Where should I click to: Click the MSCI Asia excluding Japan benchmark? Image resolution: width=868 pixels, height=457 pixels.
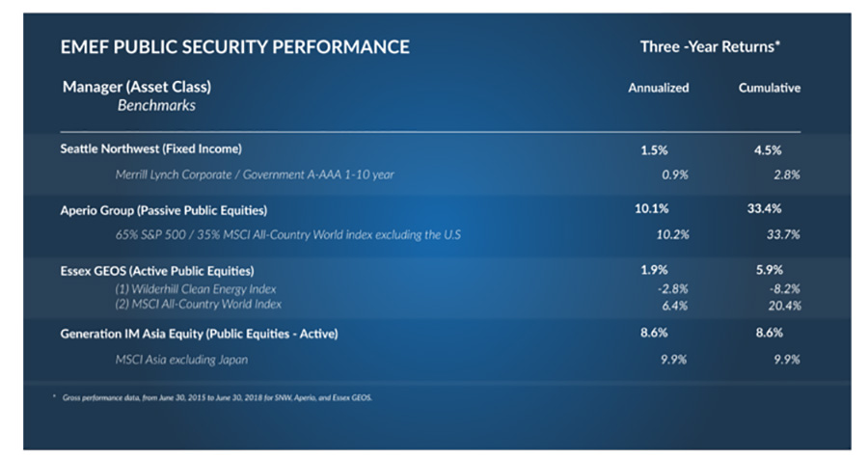pos(181,360)
